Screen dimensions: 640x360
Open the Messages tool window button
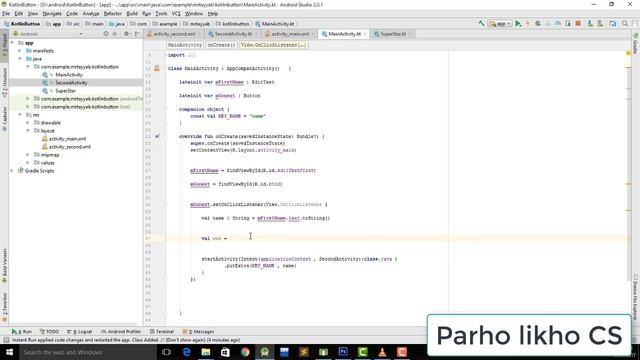198,331
